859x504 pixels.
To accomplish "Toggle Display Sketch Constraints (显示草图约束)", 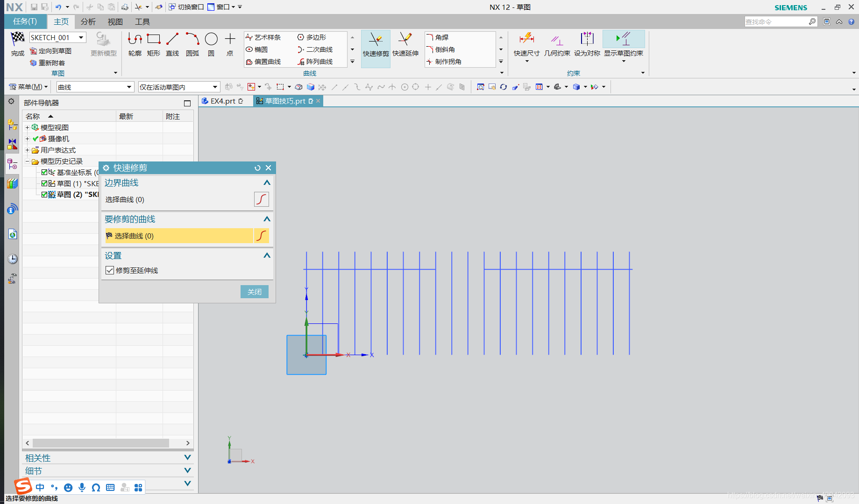I will [624, 45].
